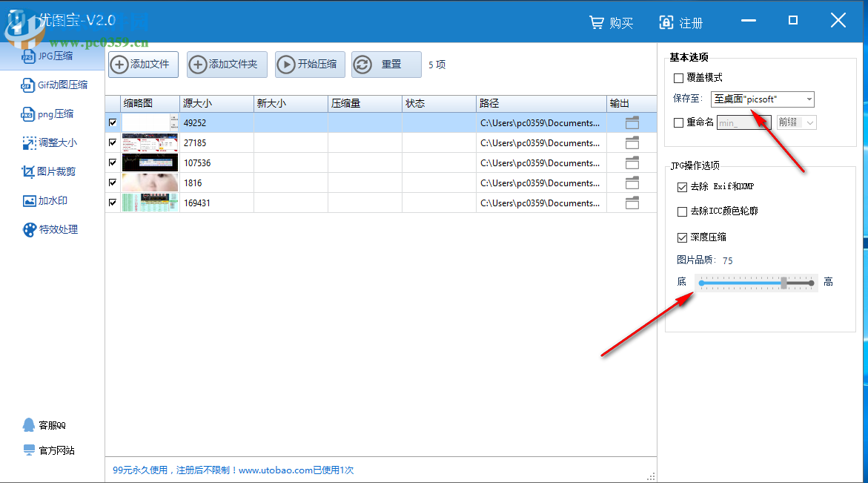Open registration link www.utobao.com status text
Screen dimensions: 868x483
point(275,470)
